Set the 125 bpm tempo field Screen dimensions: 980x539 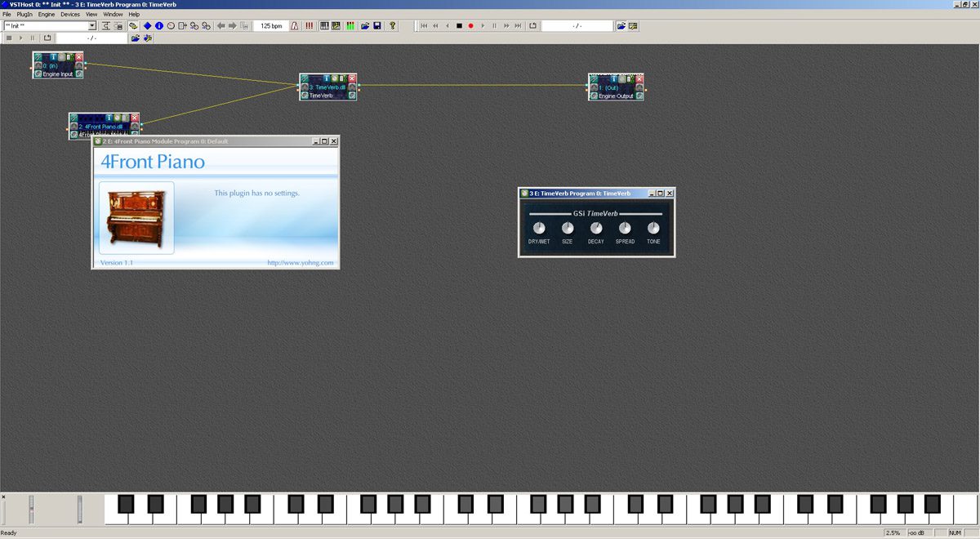271,26
